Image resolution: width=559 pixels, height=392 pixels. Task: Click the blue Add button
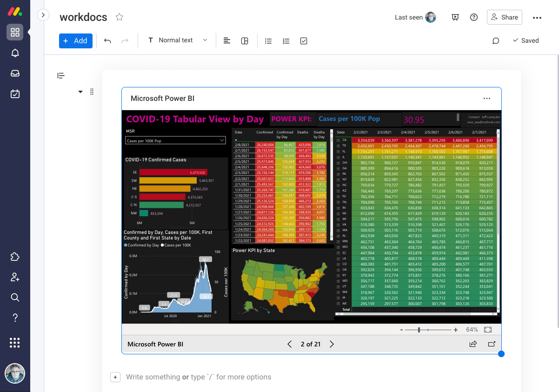(x=75, y=41)
